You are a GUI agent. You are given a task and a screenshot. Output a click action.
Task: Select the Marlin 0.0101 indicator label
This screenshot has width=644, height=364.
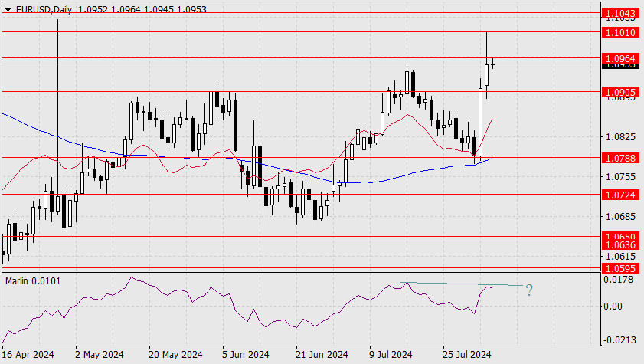coord(33,281)
